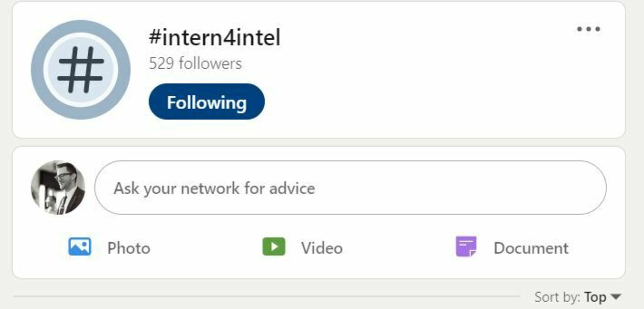Click the divider line left of Sort by

[x=267, y=296]
